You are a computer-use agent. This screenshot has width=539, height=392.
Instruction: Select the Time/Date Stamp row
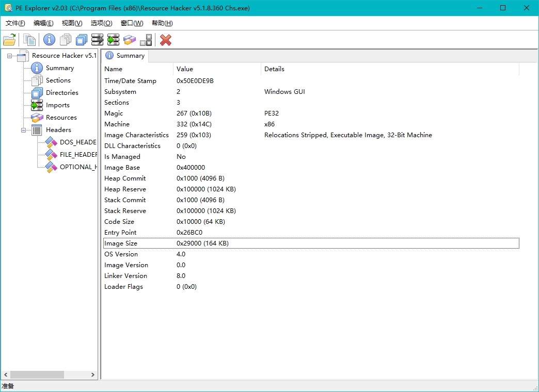click(x=311, y=81)
